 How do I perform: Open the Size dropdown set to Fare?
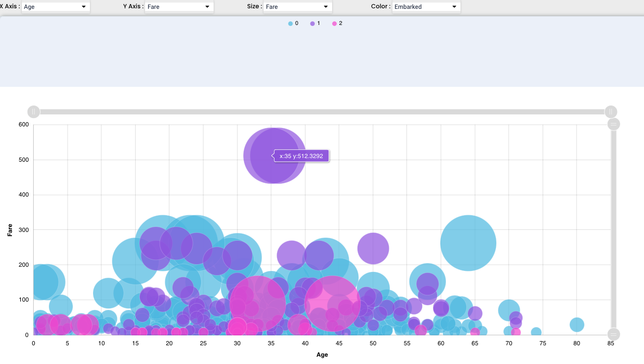pyautogui.click(x=298, y=7)
